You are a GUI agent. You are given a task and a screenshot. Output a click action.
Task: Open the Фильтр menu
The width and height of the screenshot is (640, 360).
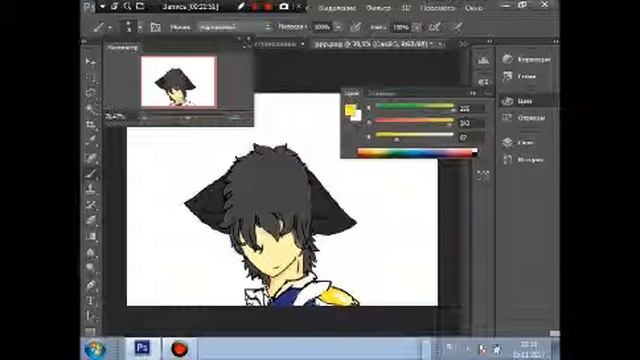[x=378, y=8]
